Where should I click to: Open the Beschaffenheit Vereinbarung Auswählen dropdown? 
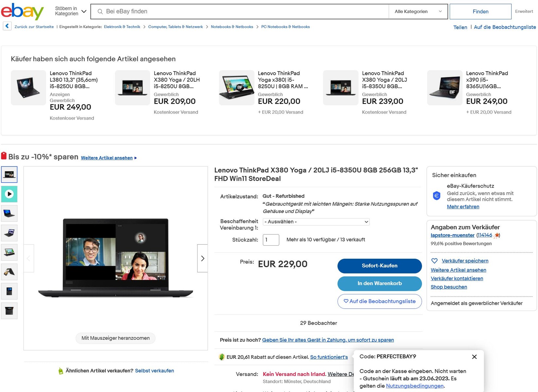tap(316, 222)
